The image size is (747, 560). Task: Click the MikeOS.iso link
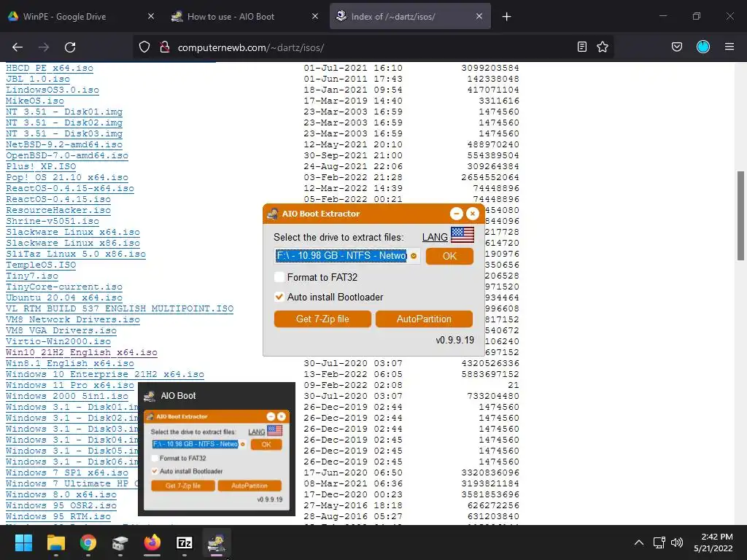point(35,101)
